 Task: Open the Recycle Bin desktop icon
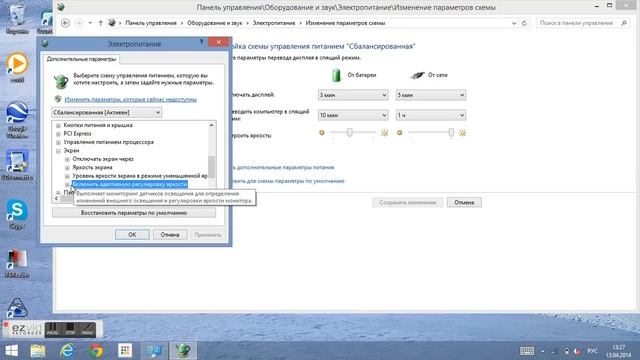[17, 18]
